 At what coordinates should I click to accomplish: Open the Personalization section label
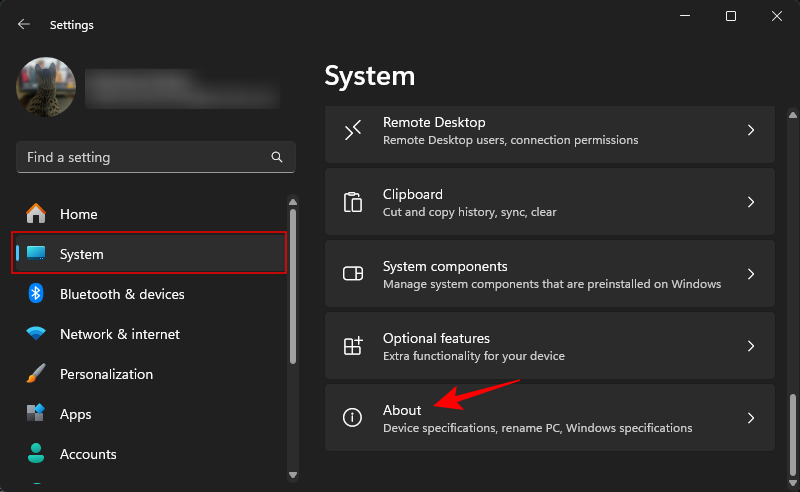[x=106, y=374]
